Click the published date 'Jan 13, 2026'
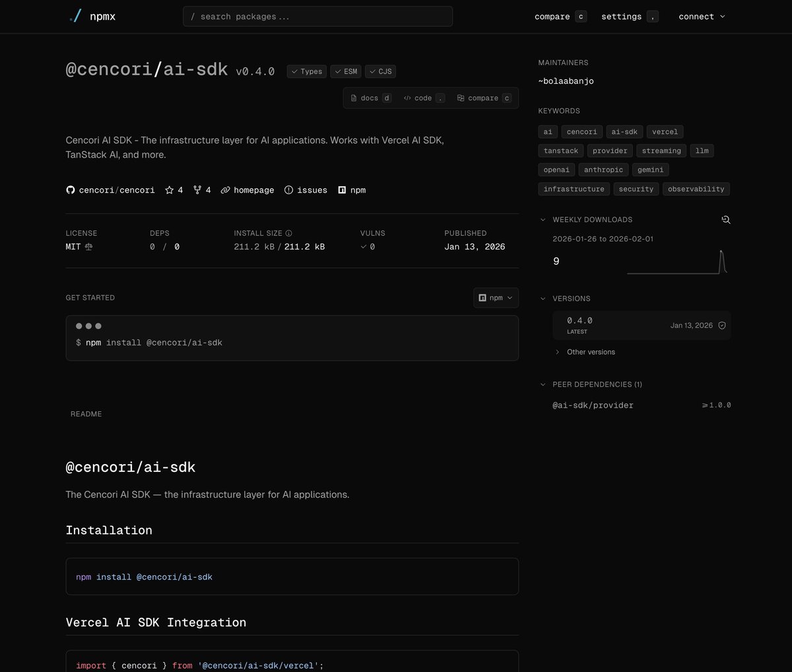This screenshot has height=672, width=792. (475, 247)
